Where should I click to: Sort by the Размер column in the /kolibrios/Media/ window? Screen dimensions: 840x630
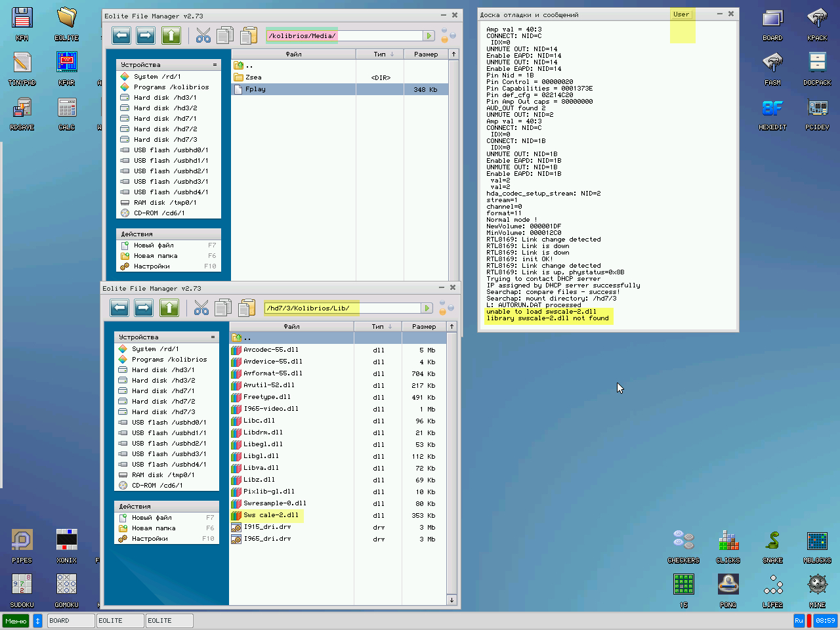pyautogui.click(x=426, y=54)
